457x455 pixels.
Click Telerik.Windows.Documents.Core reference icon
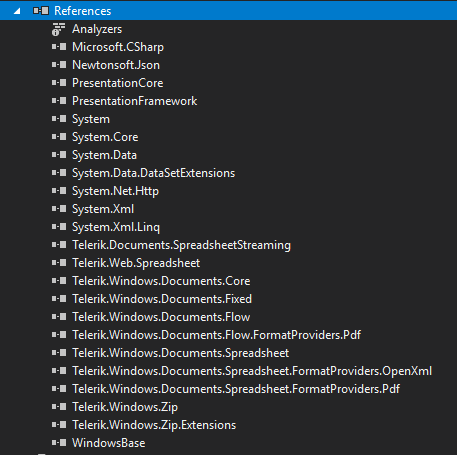click(59, 281)
